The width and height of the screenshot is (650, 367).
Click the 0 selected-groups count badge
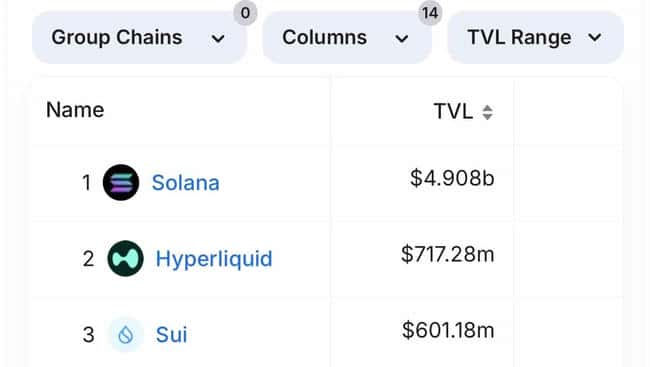(245, 13)
